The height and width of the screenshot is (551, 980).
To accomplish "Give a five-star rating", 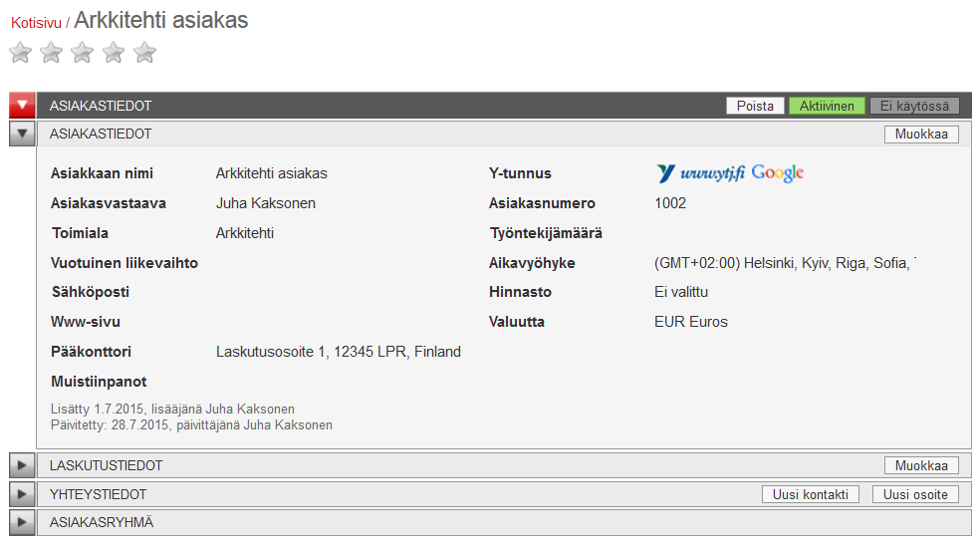I will click(144, 53).
